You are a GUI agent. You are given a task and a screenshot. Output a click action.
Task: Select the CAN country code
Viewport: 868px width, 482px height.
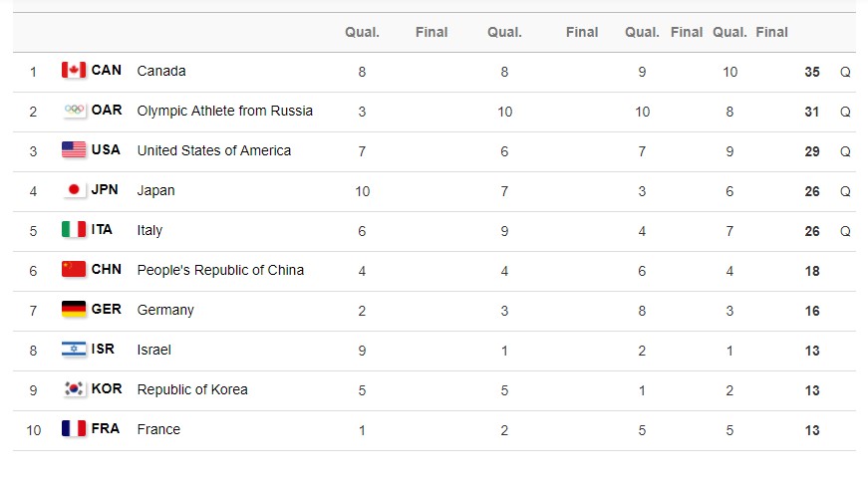click(107, 71)
